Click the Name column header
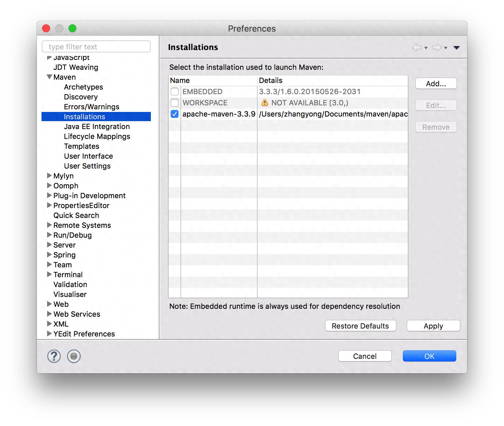This screenshot has height=426, width=504. 213,80
